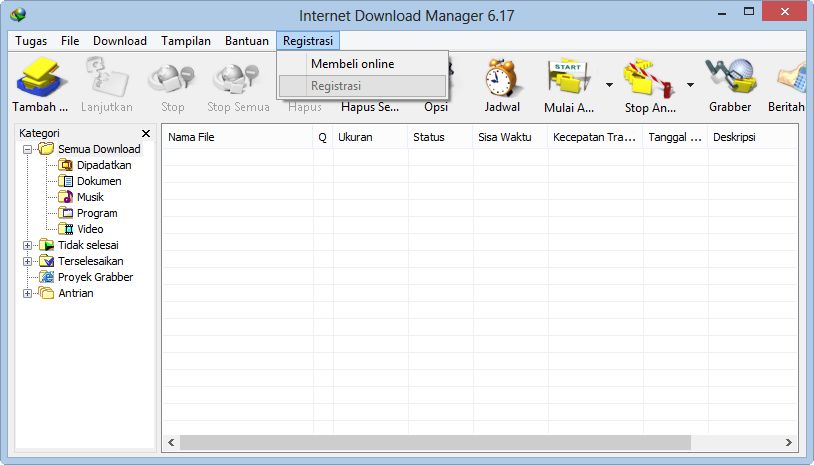Open the Tugas menu
The image size is (814, 465).
(31, 41)
